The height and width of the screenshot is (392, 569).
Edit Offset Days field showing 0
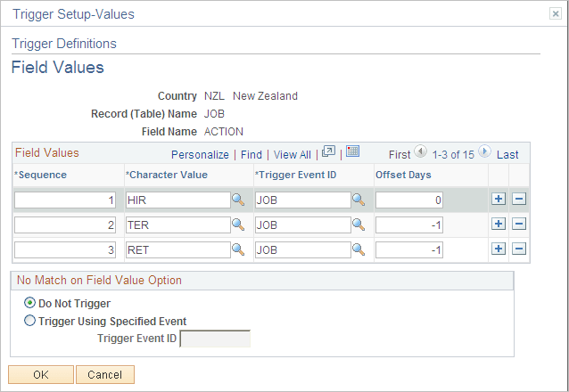point(409,200)
